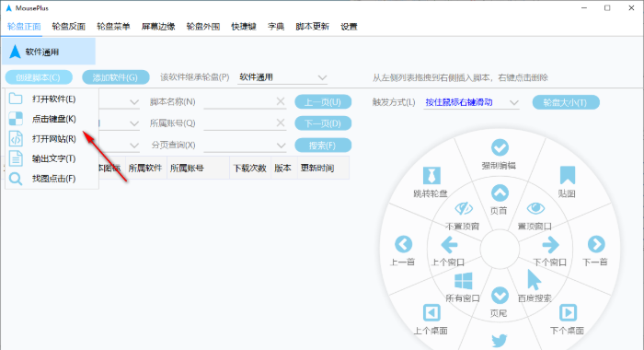Viewport: 644px width, 350px height.
Task: Choose 打开网站(R) from the menu
Action: point(52,138)
